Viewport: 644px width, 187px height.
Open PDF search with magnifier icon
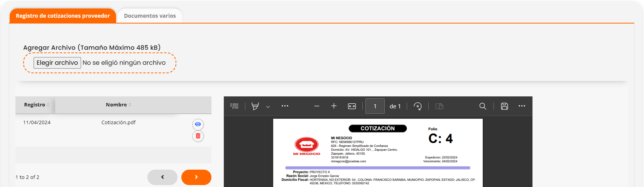(x=483, y=106)
